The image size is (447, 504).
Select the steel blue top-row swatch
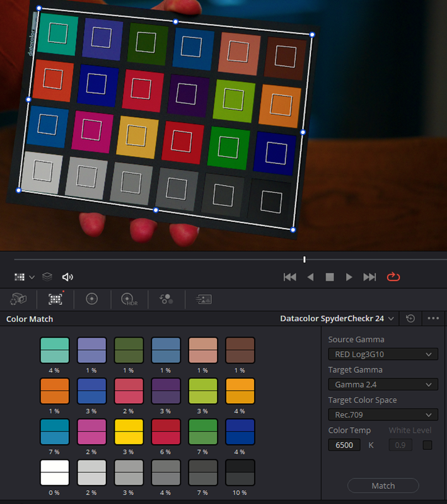(x=166, y=350)
